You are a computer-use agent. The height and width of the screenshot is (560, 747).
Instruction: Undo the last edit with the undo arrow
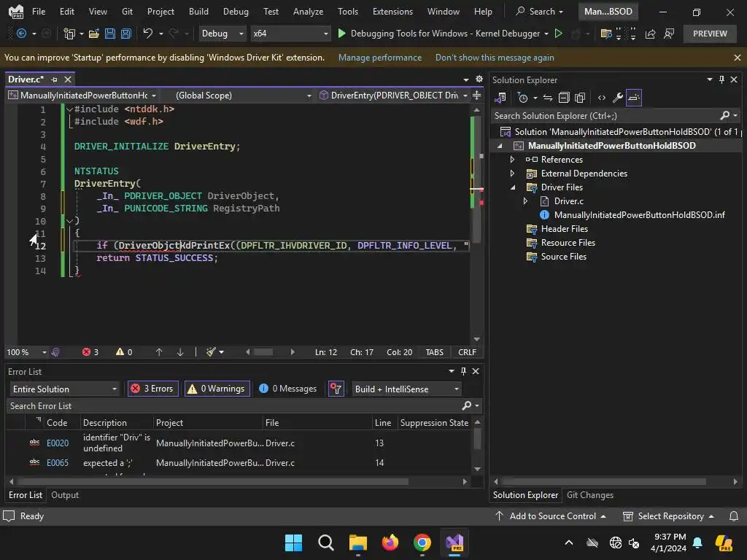pos(147,34)
